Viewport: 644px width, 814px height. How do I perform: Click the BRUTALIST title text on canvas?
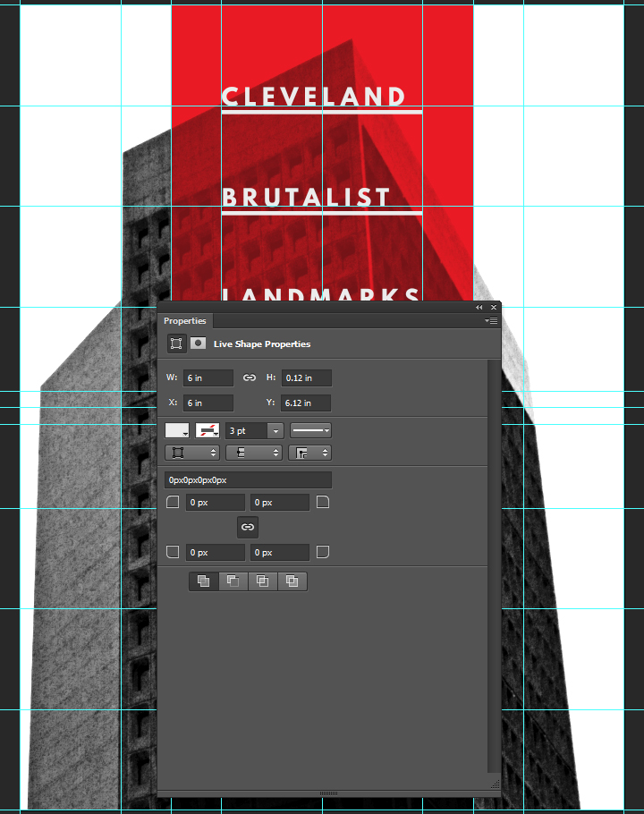tap(306, 198)
